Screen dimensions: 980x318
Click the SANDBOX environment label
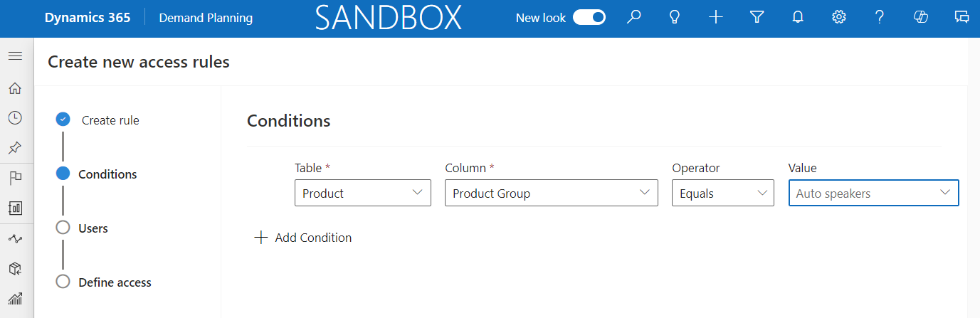tap(388, 18)
